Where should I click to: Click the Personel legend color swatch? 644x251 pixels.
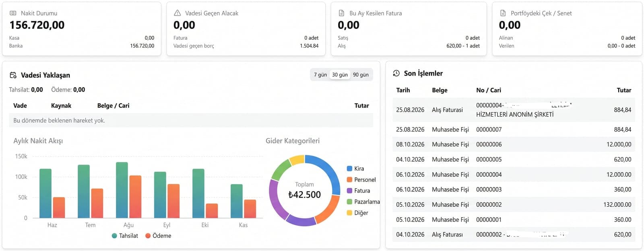click(349, 180)
